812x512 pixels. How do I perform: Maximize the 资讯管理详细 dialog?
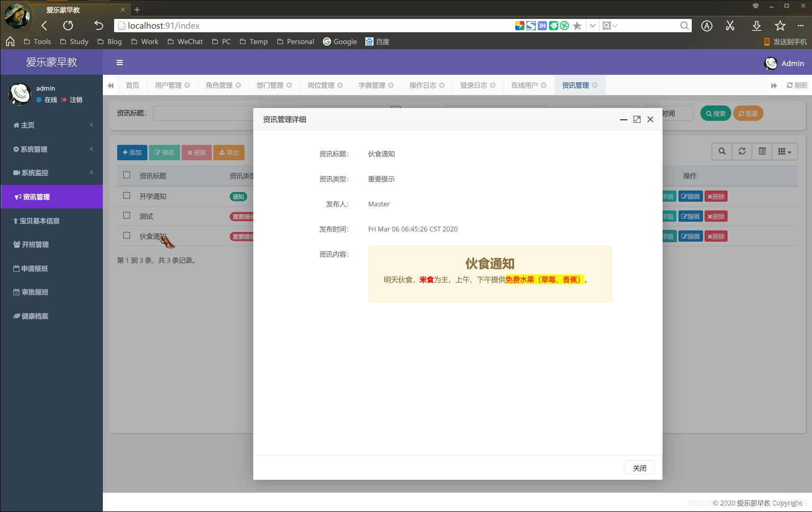pyautogui.click(x=637, y=119)
